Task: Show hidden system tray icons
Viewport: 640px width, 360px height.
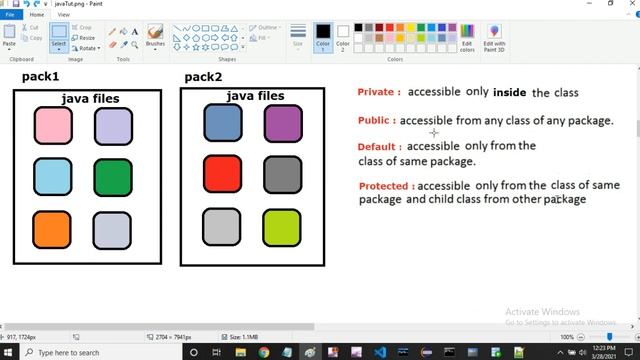Action: (560, 352)
